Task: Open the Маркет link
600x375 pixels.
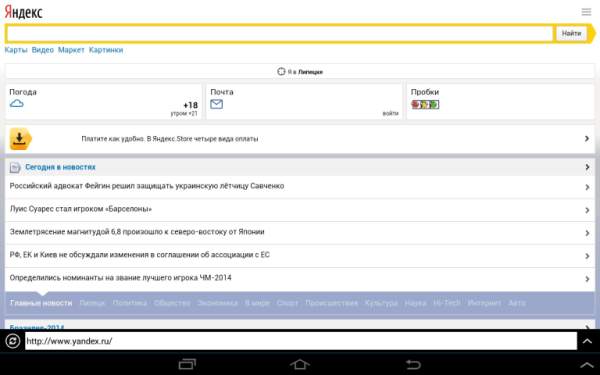Action: 71,50
